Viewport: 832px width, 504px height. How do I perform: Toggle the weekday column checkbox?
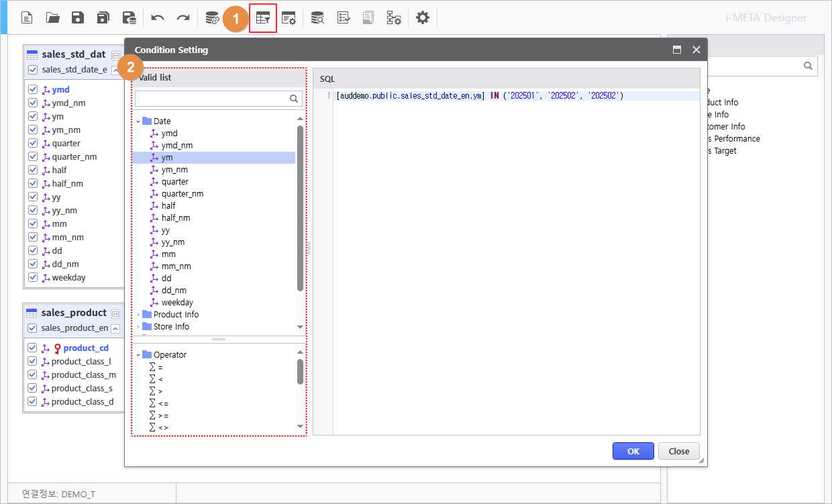[x=32, y=278]
